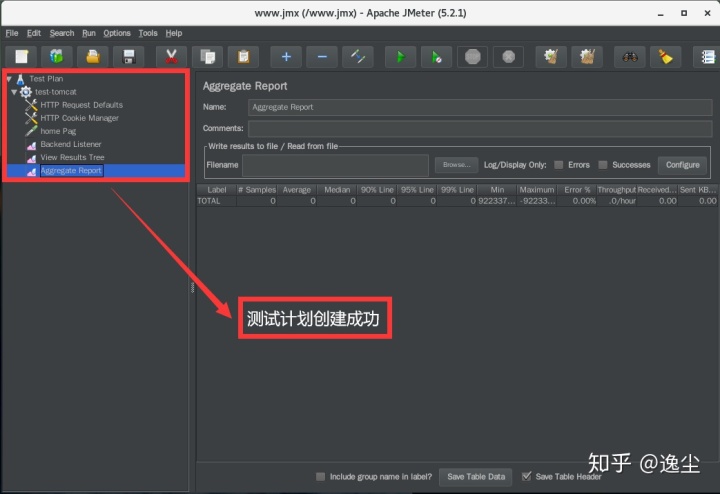Start the test with green play icon
The image size is (720, 494).
coord(400,57)
